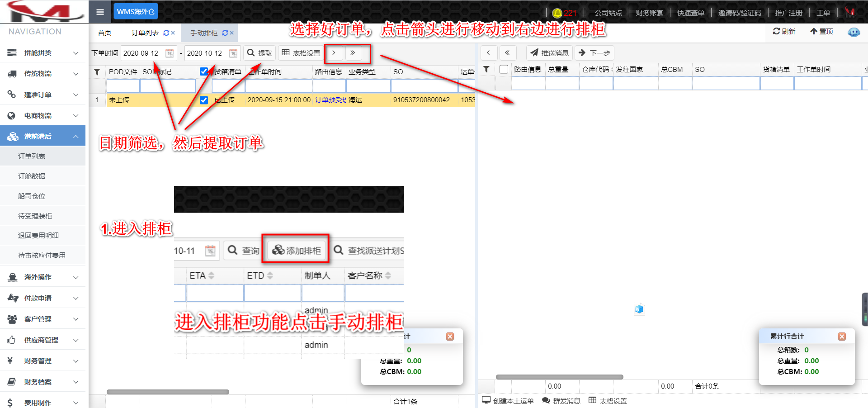
Task: Proceed with the 下一步 arrow button
Action: pos(594,53)
